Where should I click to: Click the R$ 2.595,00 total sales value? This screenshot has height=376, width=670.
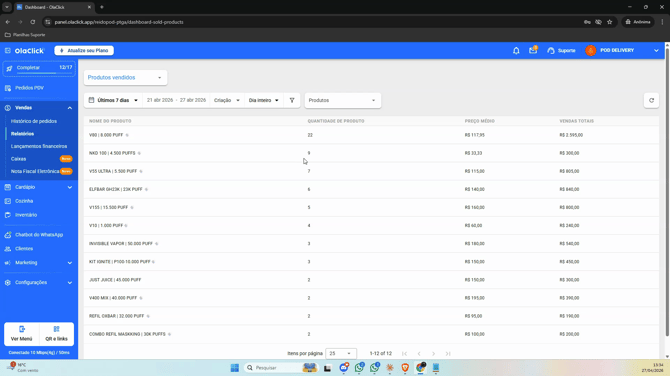(571, 135)
